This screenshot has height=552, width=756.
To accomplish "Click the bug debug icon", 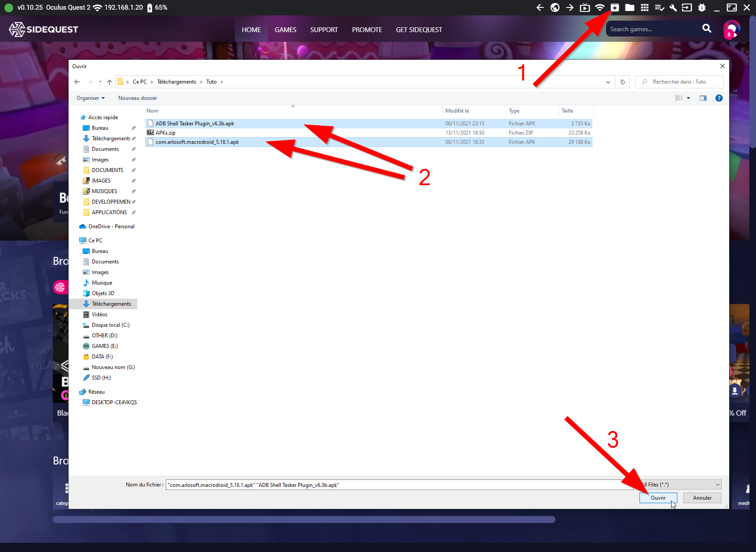I will pyautogui.click(x=702, y=7).
